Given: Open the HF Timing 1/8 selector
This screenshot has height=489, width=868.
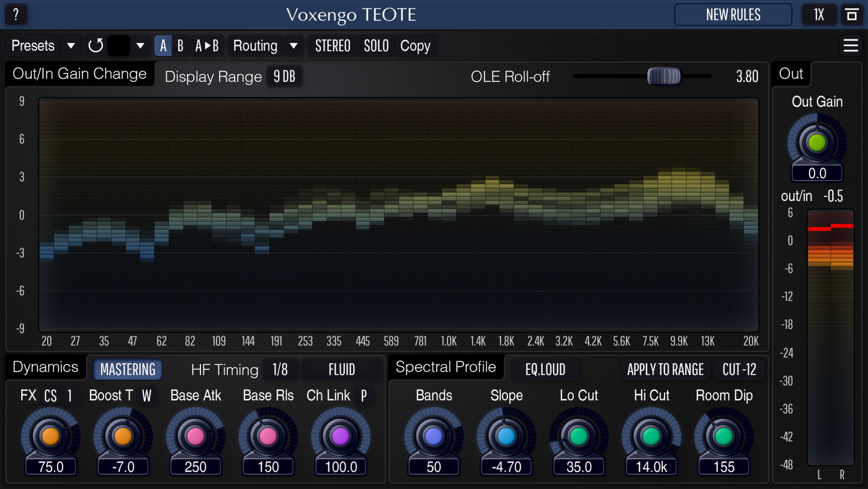Looking at the screenshot, I should tap(280, 369).
